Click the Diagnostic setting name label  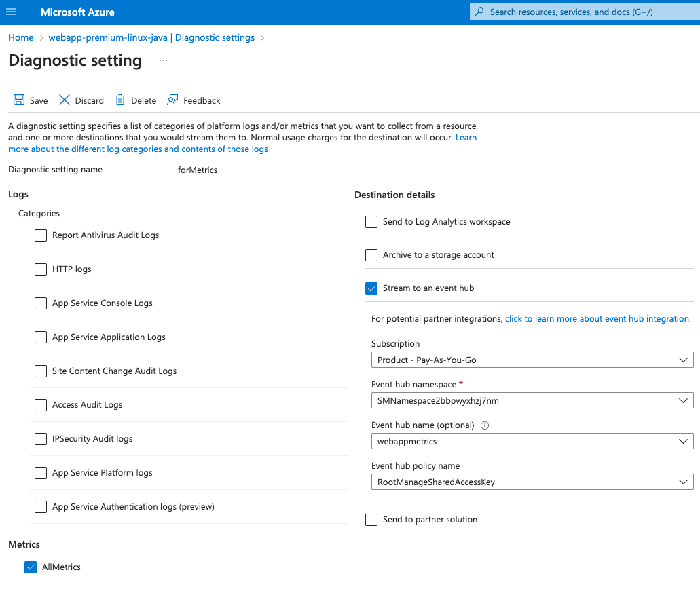point(56,170)
